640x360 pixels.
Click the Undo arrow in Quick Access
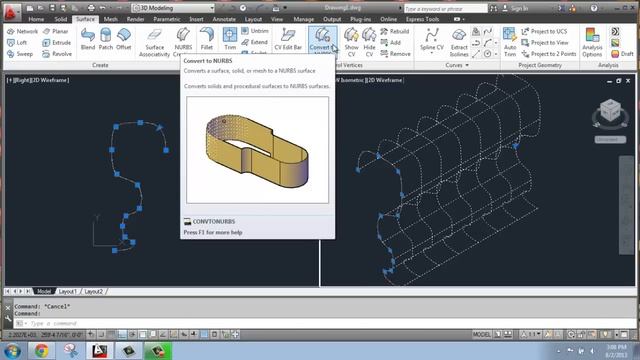pyautogui.click(x=102, y=8)
